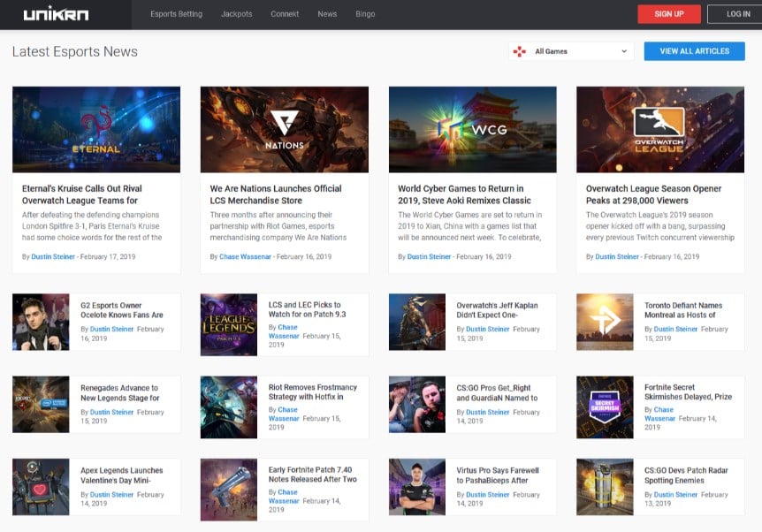
Task: Open Overwatch's Jeff Kaplan article
Action: (497, 310)
